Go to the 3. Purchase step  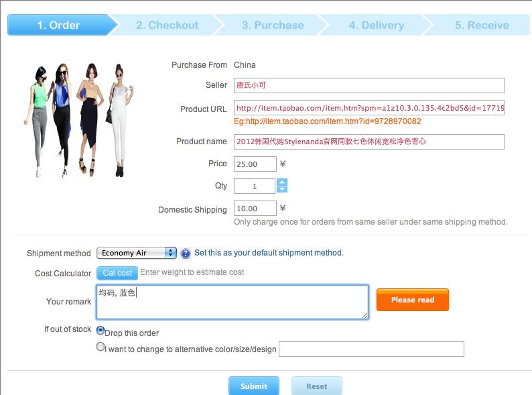pyautogui.click(x=273, y=25)
